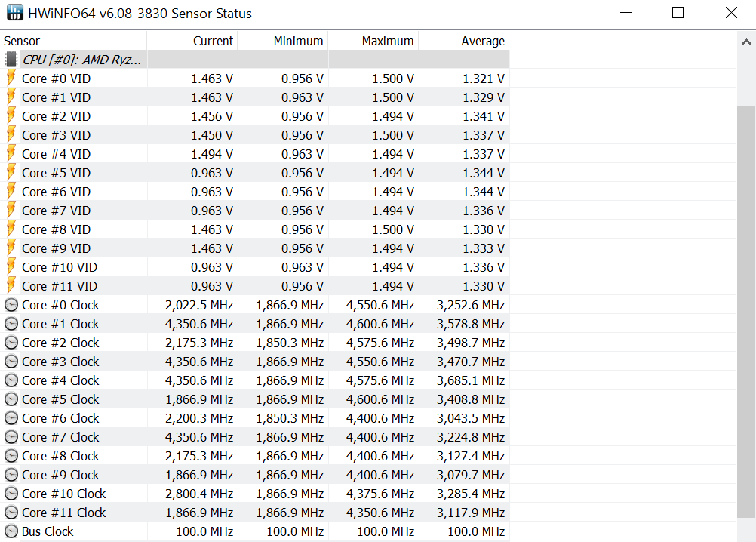Viewport: 756px width, 542px height.
Task: Click the lightning bolt icon for Core #9 VID
Action: click(x=11, y=248)
